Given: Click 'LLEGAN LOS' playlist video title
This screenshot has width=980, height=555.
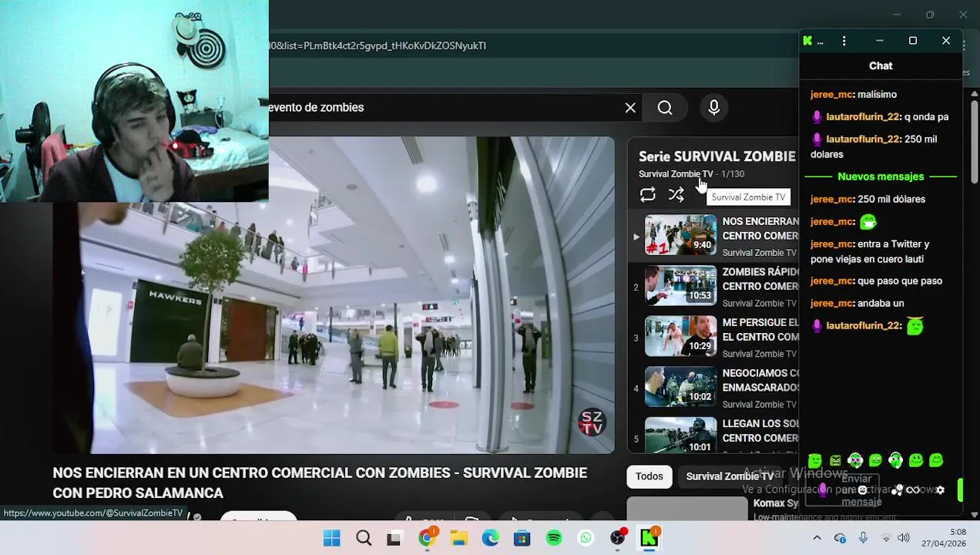Looking at the screenshot, I should (760, 431).
